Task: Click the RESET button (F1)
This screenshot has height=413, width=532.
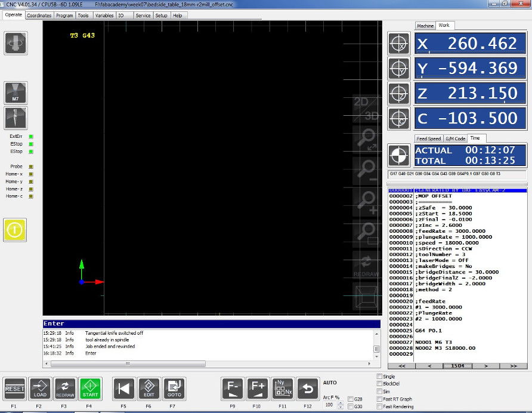Action: [x=15, y=389]
